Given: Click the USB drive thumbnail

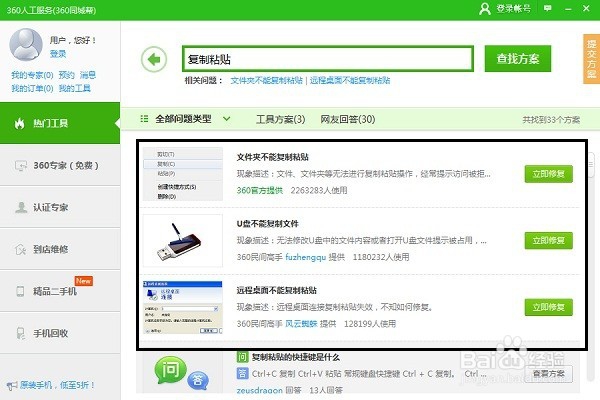Looking at the screenshot, I should [x=183, y=240].
